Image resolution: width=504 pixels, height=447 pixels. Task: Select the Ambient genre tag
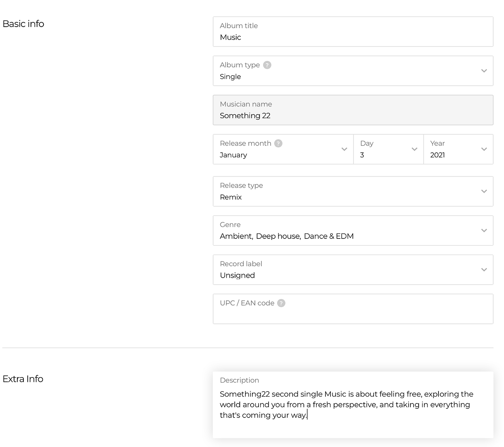tap(236, 236)
